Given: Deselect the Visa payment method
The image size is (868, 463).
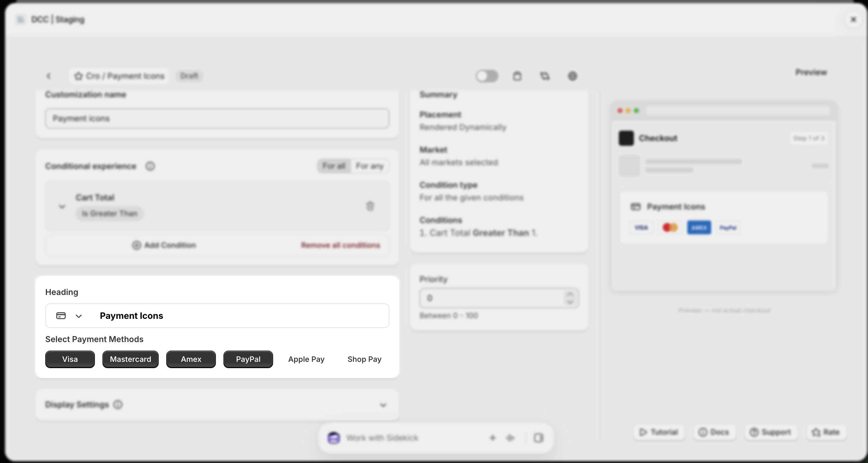Looking at the screenshot, I should click(x=70, y=359).
